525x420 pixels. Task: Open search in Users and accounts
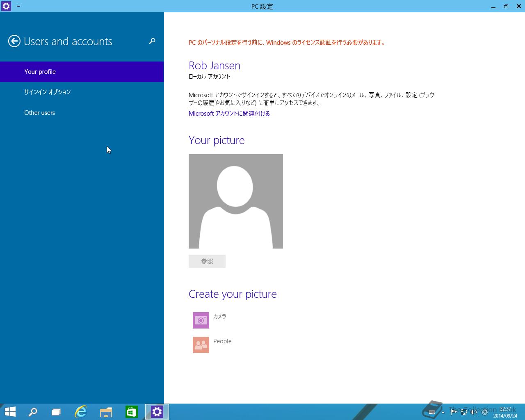(152, 41)
